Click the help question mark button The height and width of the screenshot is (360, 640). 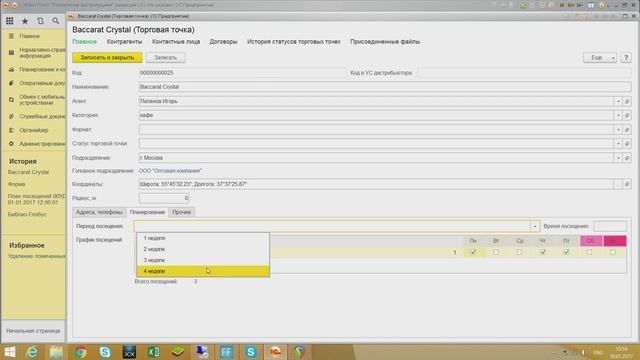[x=626, y=58]
